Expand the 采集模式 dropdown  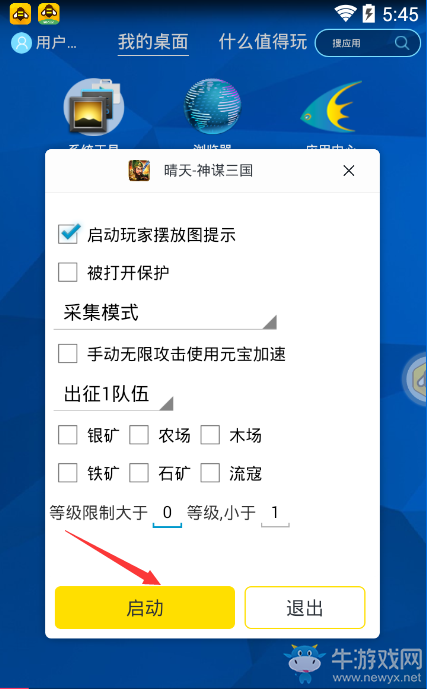click(165, 314)
